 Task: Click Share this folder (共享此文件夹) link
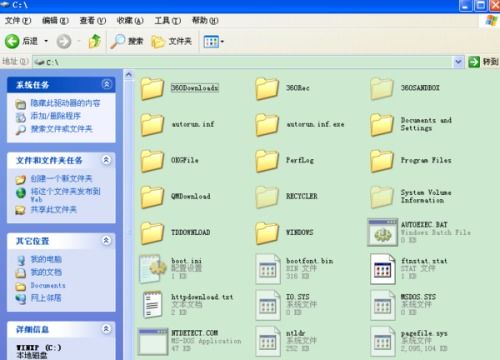(x=54, y=209)
